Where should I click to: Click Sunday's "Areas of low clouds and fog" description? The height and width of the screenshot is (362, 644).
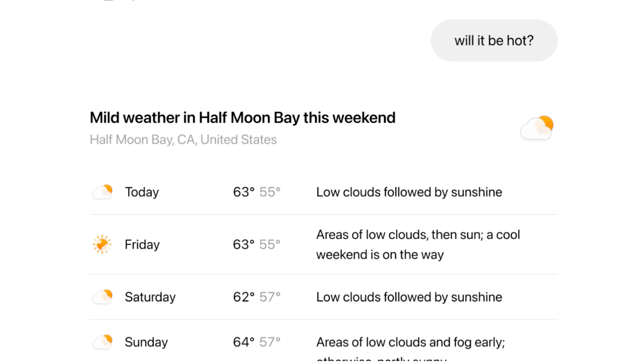tap(410, 343)
